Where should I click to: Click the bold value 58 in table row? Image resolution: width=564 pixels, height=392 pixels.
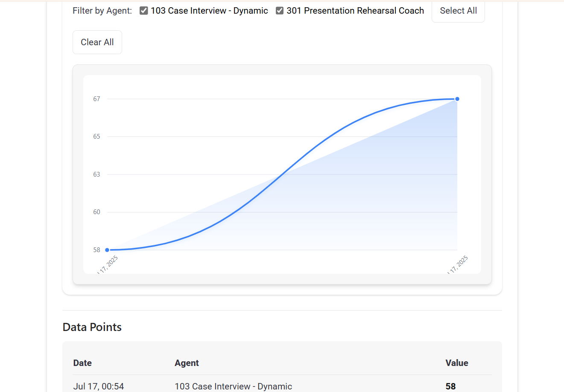(x=450, y=386)
